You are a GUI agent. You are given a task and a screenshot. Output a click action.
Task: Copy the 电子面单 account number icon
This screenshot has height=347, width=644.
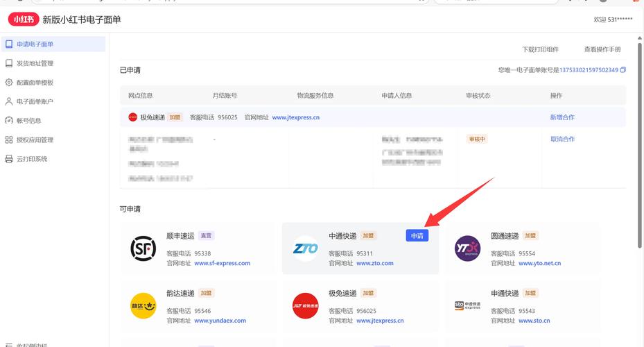pos(623,70)
